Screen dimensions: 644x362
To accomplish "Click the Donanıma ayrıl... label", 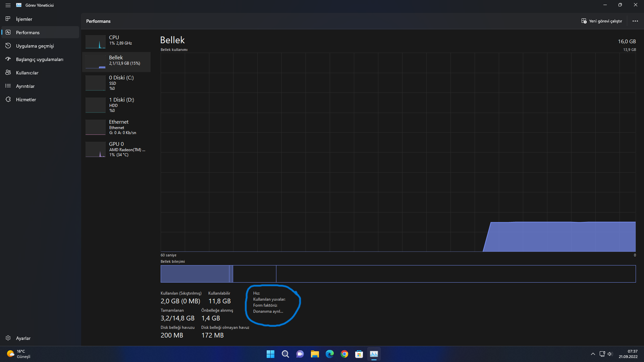I will 268,311.
